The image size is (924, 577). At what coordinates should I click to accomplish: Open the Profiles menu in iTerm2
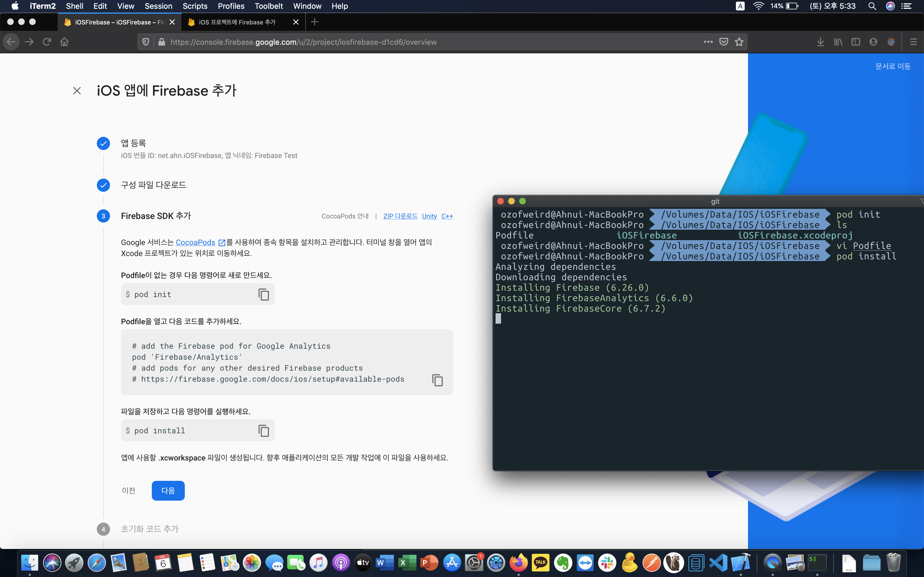coord(231,6)
